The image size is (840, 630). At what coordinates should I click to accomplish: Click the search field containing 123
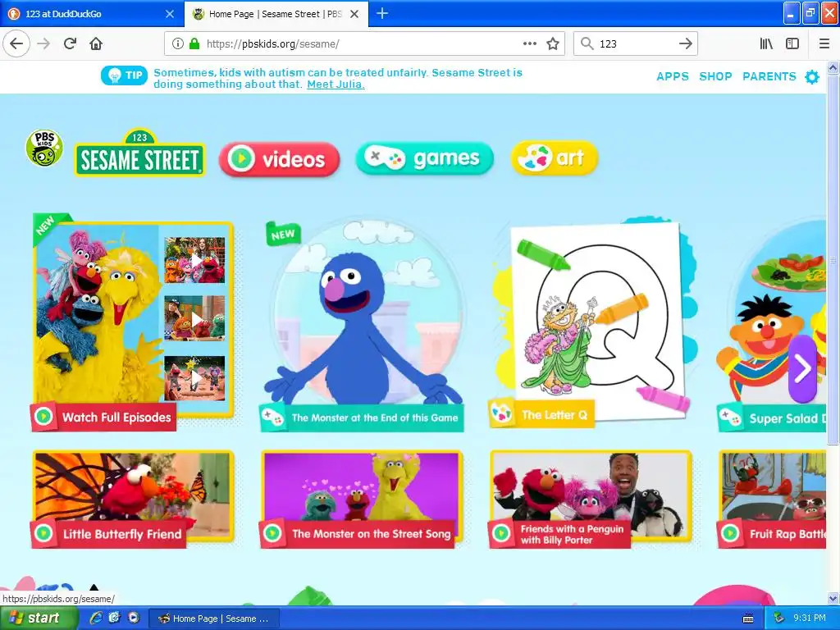tap(636, 44)
